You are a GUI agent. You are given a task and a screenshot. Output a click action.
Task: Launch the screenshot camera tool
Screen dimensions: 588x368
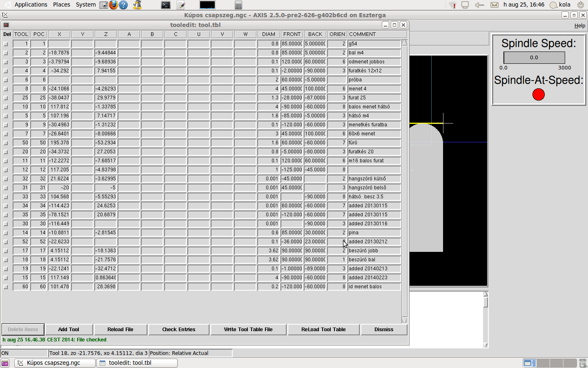[104, 5]
